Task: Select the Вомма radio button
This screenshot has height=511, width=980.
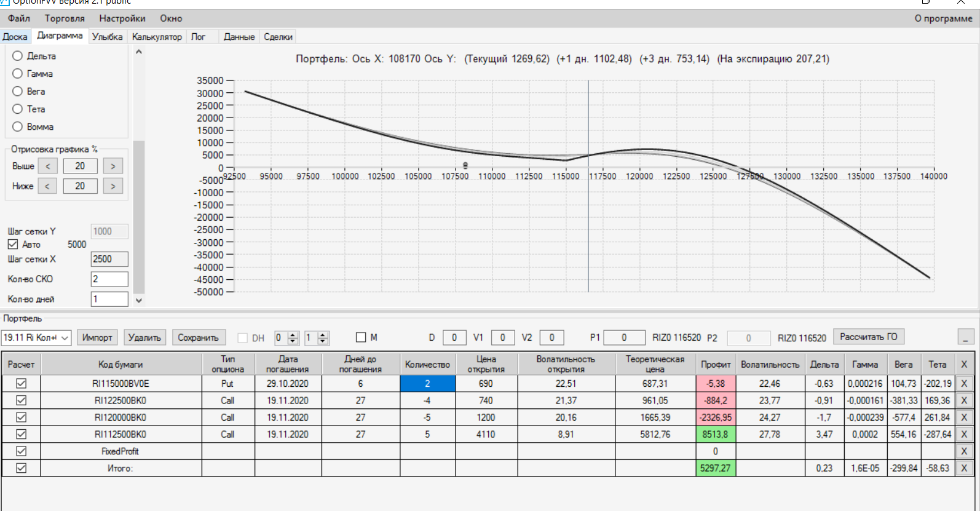Action: (18, 127)
